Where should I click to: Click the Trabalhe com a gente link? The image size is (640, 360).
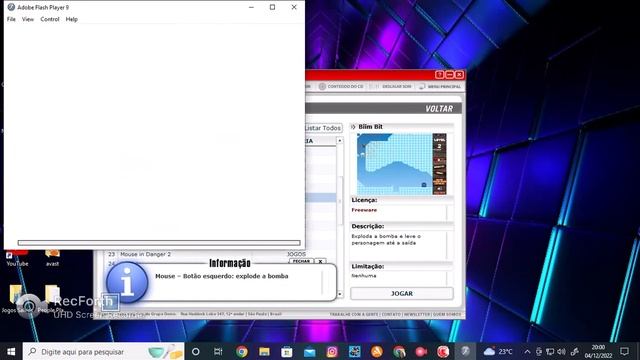click(x=354, y=314)
